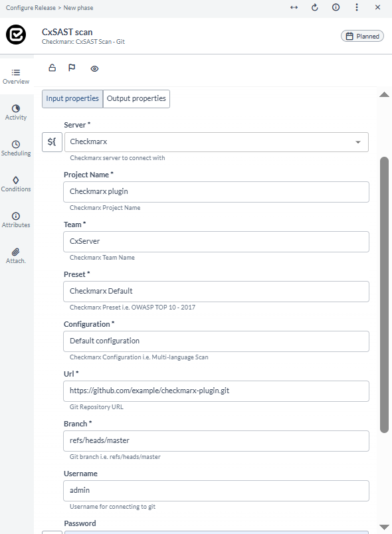The width and height of the screenshot is (392, 534).
Task: Click the Username input field
Action: 216,490
